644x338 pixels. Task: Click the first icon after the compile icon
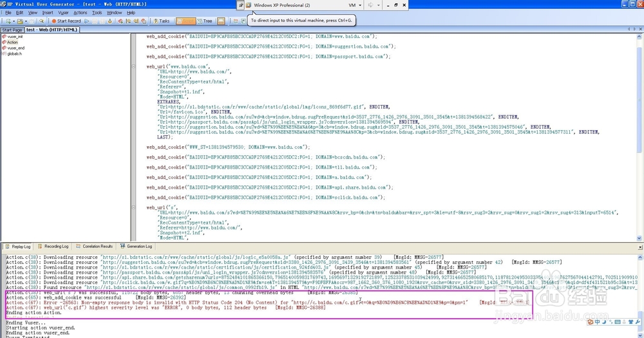[120, 21]
